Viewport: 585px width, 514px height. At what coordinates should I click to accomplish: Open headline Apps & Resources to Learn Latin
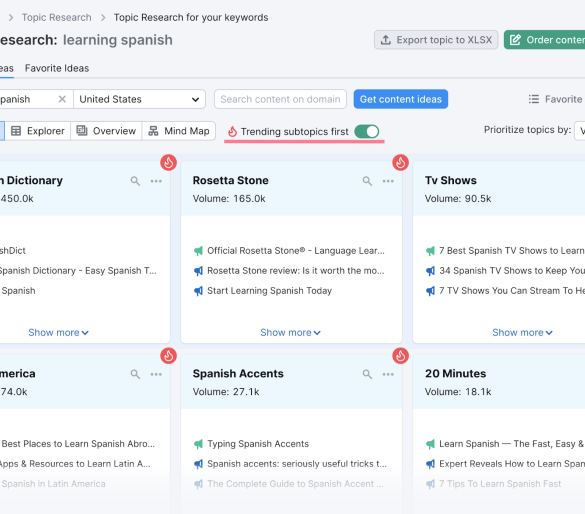(75, 464)
